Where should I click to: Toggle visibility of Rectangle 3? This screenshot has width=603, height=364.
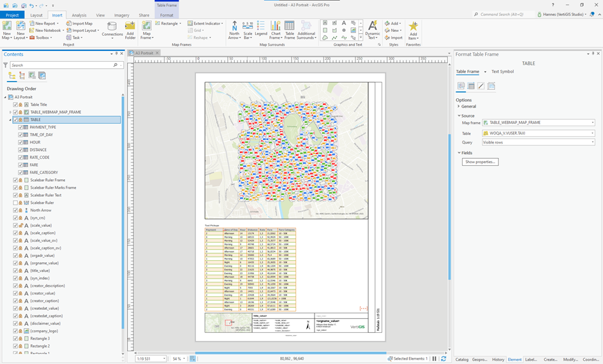coord(15,339)
